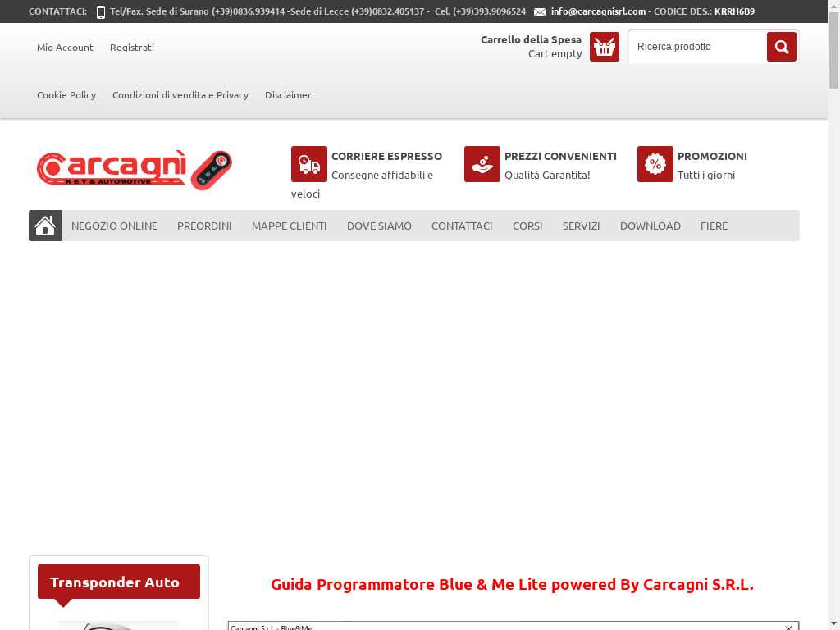Go to the Download section
The height and width of the screenshot is (630, 840).
(651, 226)
